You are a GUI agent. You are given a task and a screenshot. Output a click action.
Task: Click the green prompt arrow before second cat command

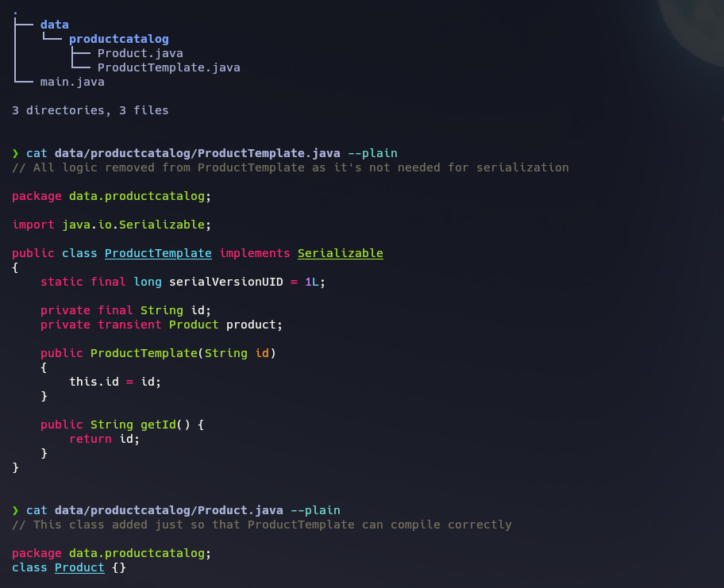15,510
